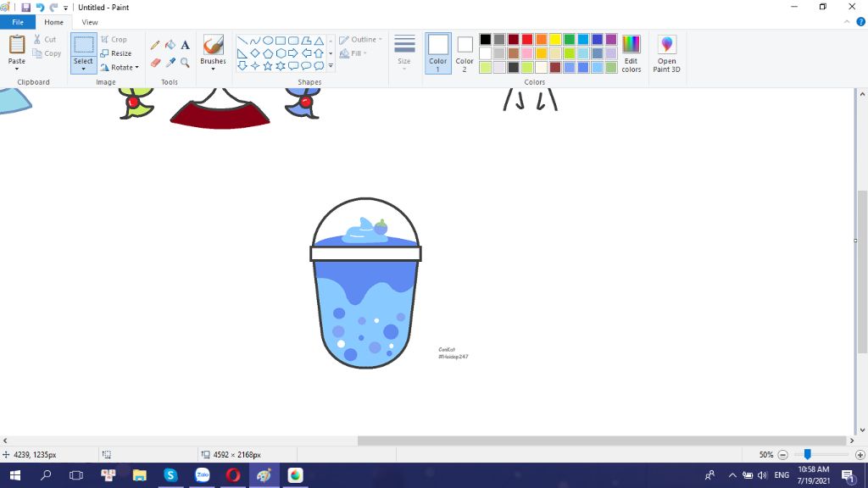Click the Paste clipboard icon
Screen dimensions: 868x488
[x=17, y=45]
